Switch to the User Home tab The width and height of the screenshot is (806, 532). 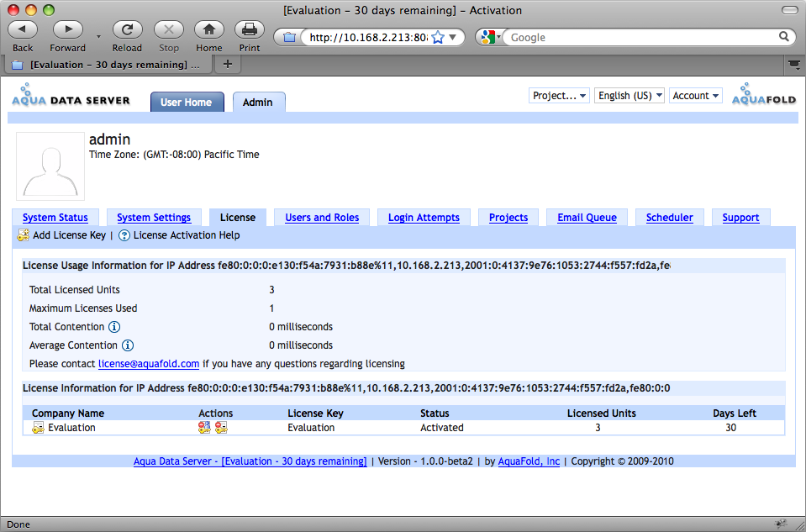click(x=187, y=102)
